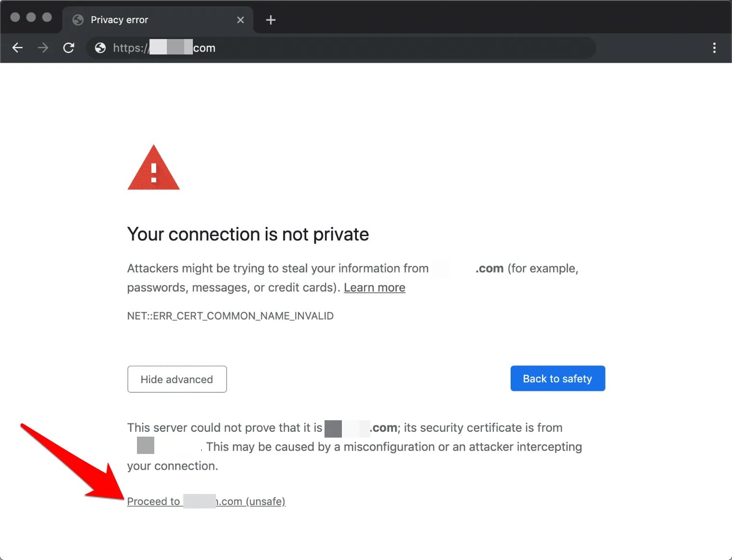Click the globe site-info icon in address bar
732x560 pixels.
point(100,48)
